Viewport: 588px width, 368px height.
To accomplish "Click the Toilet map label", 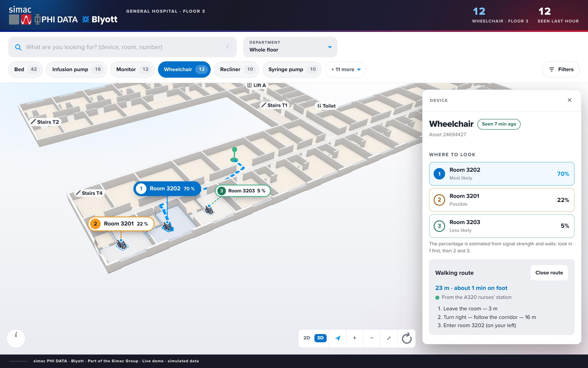I will [326, 106].
